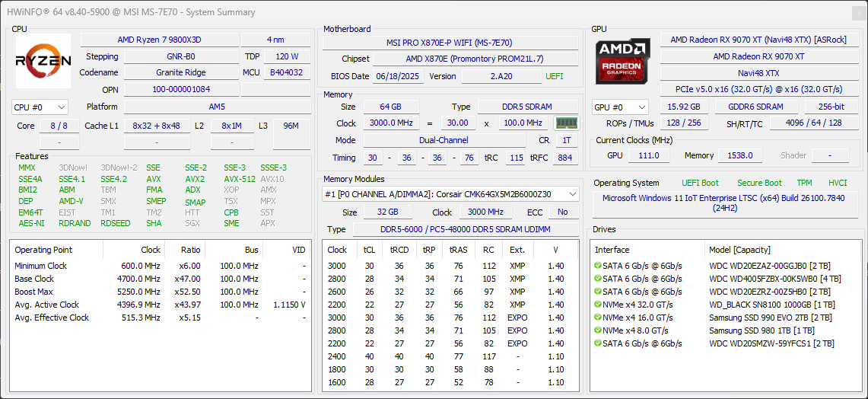Screen dimensions: 868x399
Task: Click the Ryzen CPU logo image
Action: click(x=43, y=61)
